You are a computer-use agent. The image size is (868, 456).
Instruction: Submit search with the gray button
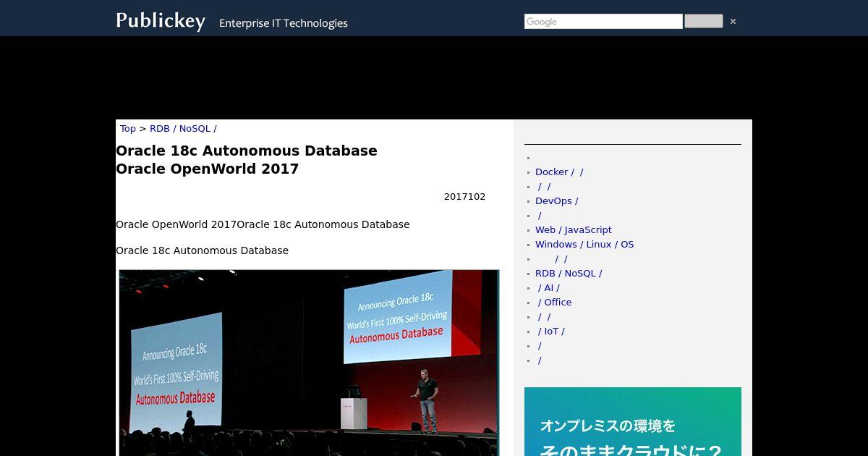coord(704,21)
